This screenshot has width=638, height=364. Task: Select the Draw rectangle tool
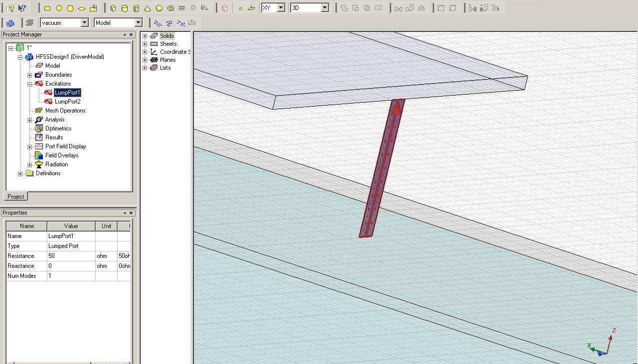point(47,8)
